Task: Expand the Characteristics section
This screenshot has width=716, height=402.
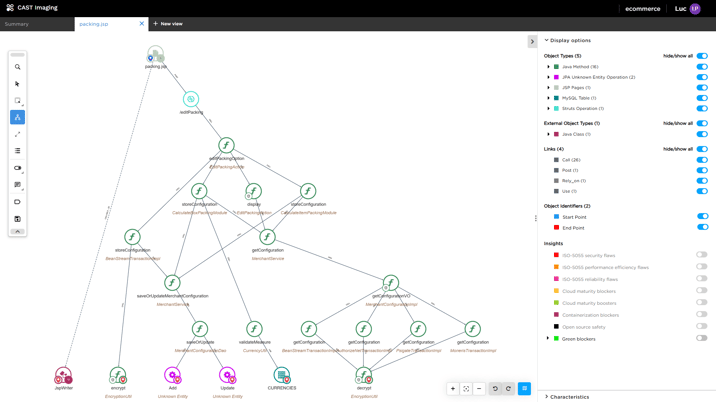Action: click(547, 397)
